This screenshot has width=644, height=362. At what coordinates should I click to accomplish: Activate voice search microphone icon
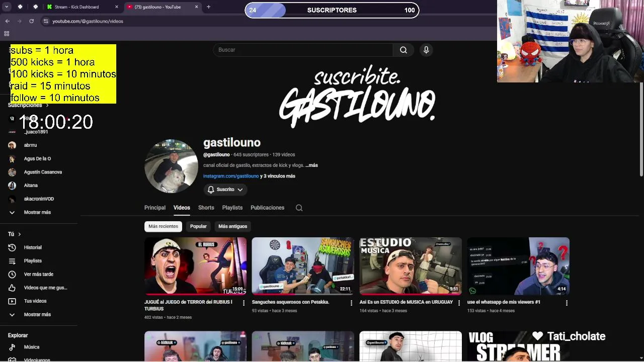point(426,50)
